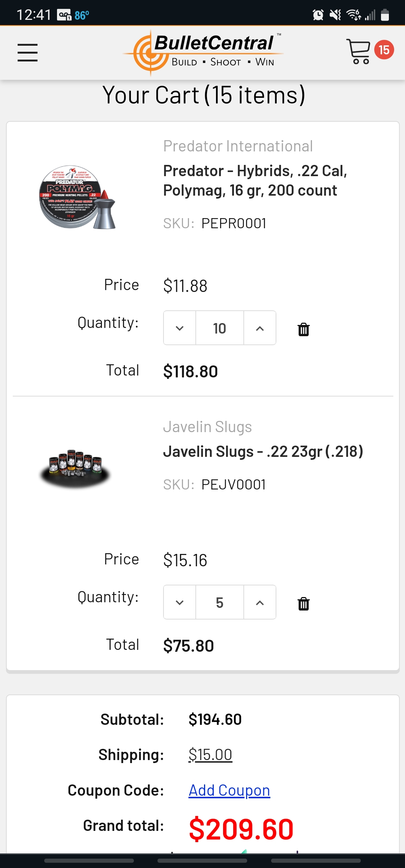The height and width of the screenshot is (868, 405).
Task: Delete Predator Polymag from cart
Action: click(303, 329)
